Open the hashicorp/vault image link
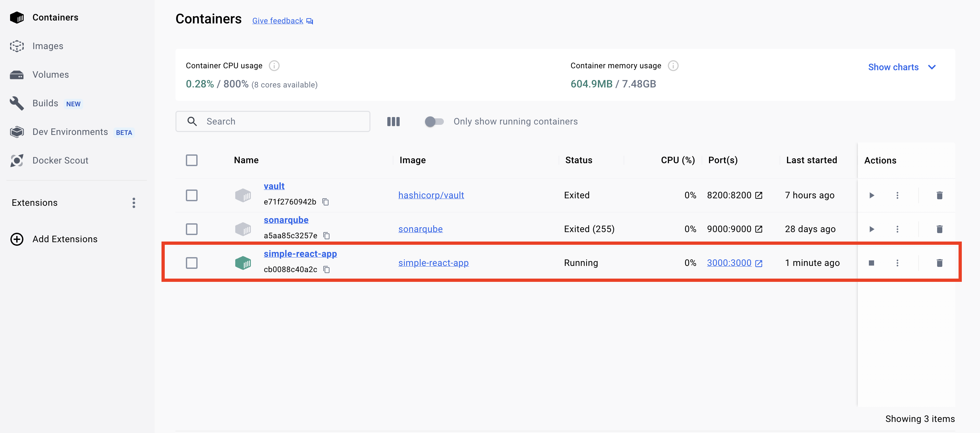 431,195
